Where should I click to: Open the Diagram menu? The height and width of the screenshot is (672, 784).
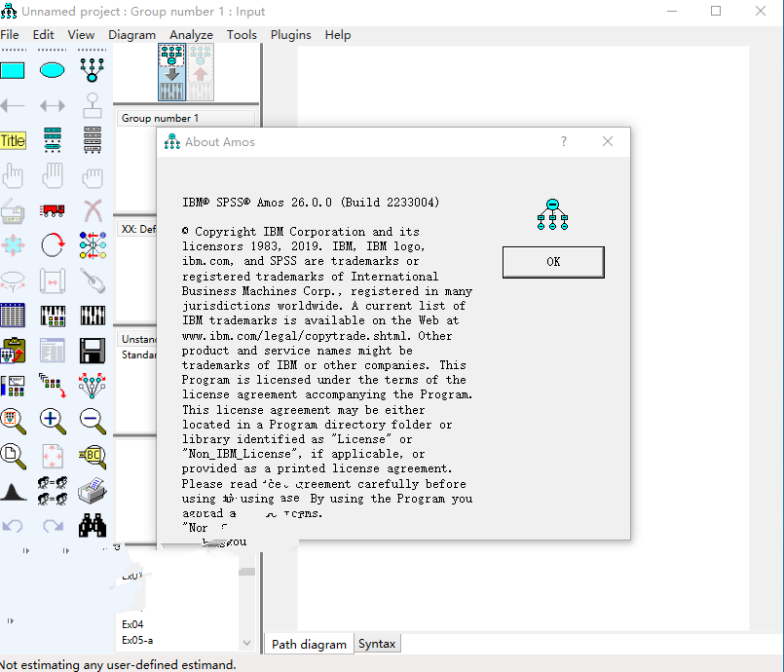tap(132, 35)
